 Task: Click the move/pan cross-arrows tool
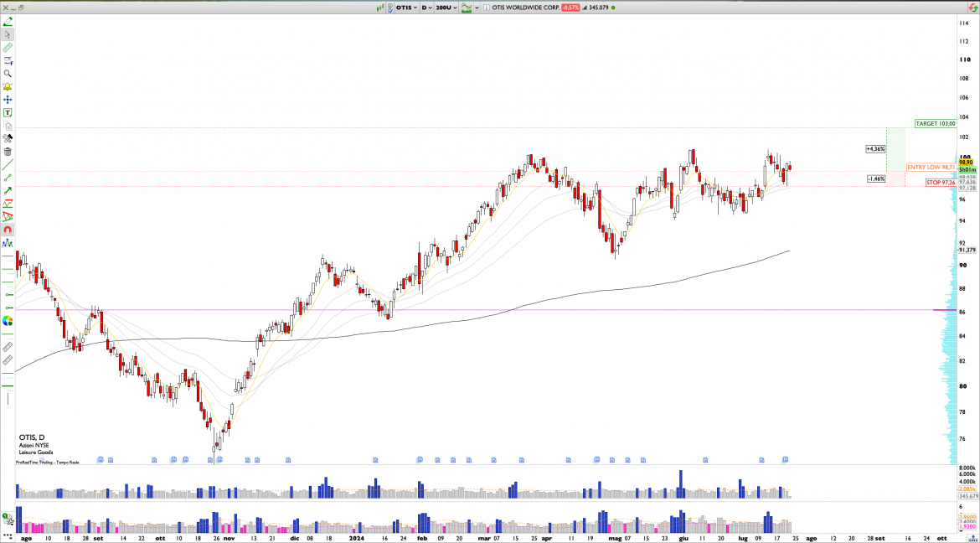[x=8, y=100]
